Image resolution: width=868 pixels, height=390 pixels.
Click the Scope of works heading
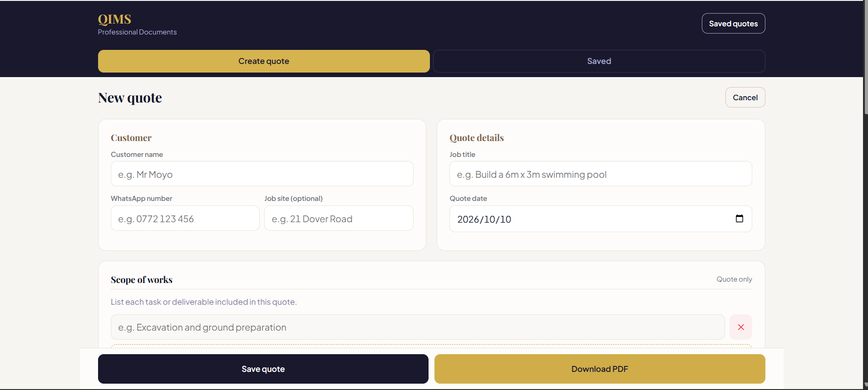tap(142, 280)
